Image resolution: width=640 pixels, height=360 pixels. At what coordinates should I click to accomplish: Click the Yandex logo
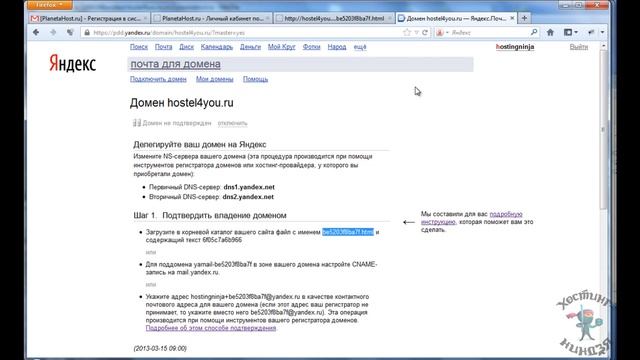pyautogui.click(x=73, y=63)
